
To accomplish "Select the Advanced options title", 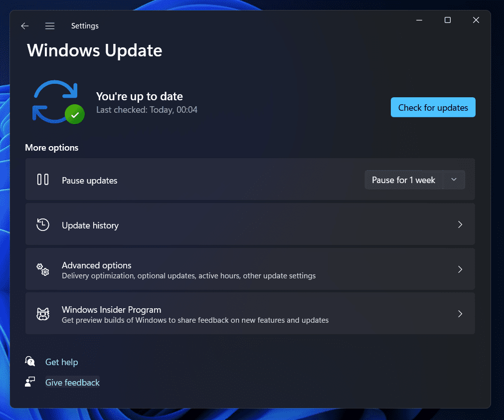I will (96, 265).
